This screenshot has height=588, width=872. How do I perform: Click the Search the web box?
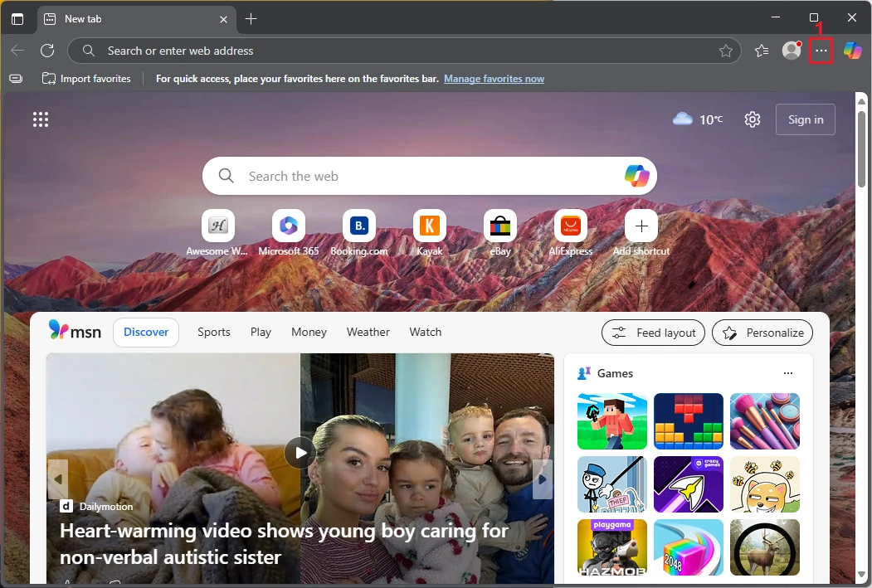tap(429, 176)
